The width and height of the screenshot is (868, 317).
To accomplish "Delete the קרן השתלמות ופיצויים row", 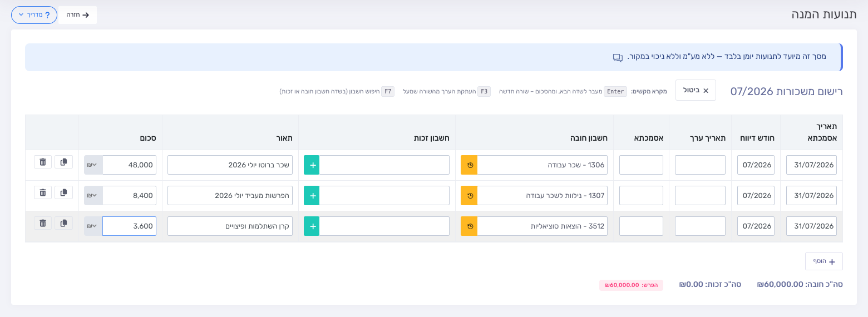I will coord(43,223).
